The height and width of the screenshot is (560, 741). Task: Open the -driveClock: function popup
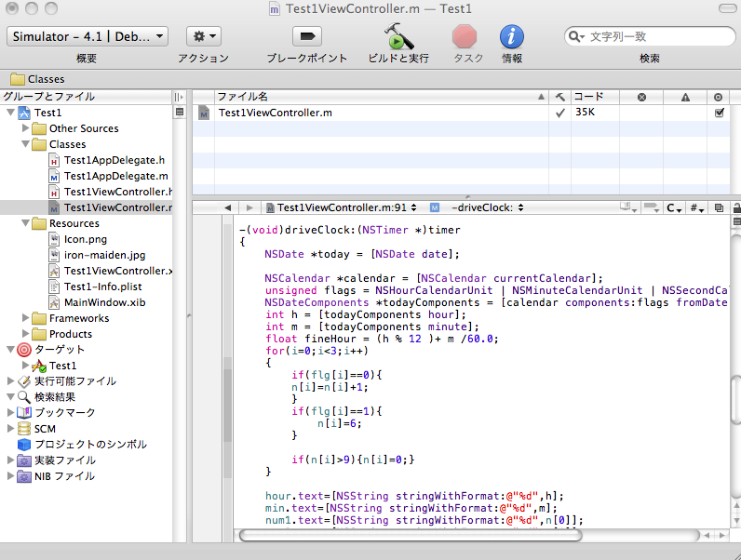488,207
